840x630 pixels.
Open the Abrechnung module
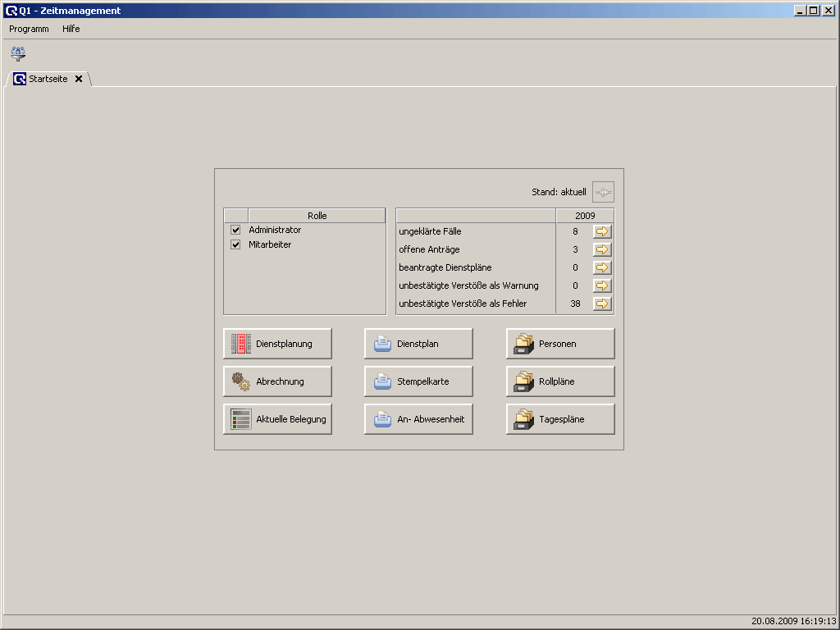277,381
